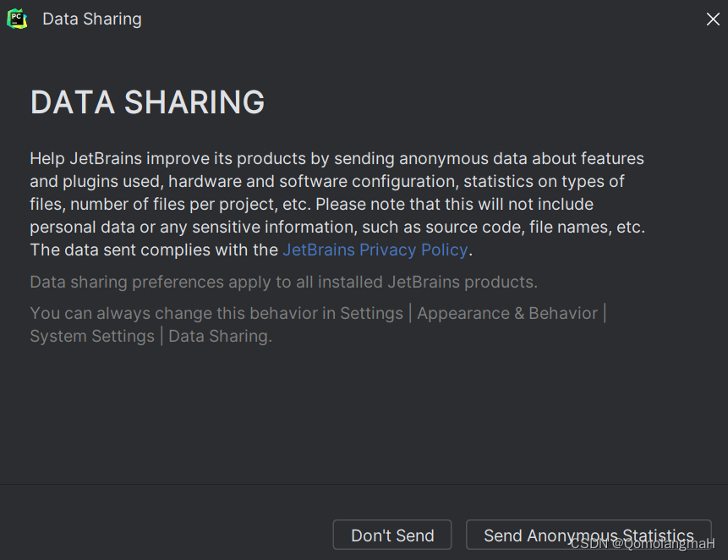Click "Appearance & Behavior" in the settings path

click(x=507, y=313)
